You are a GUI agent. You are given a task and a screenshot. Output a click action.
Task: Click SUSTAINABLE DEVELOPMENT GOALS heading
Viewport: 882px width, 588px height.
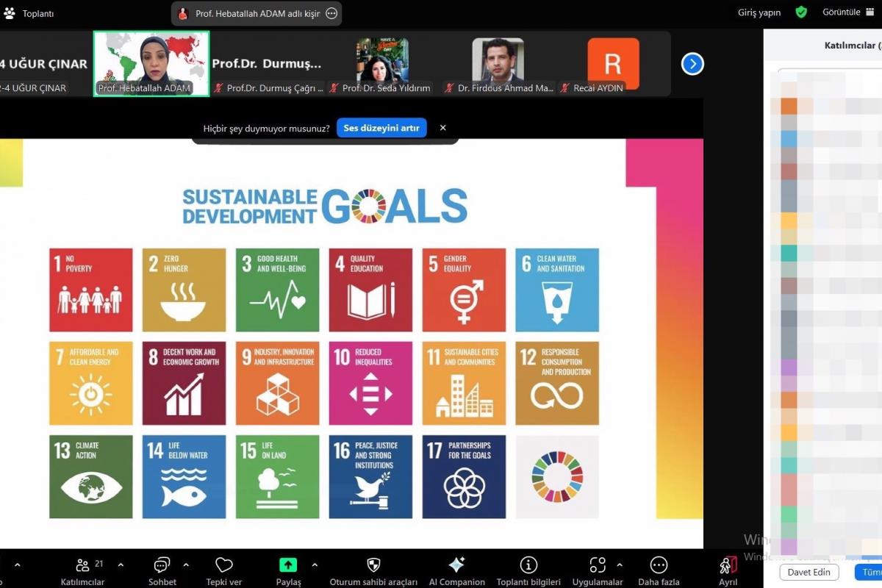(x=324, y=206)
